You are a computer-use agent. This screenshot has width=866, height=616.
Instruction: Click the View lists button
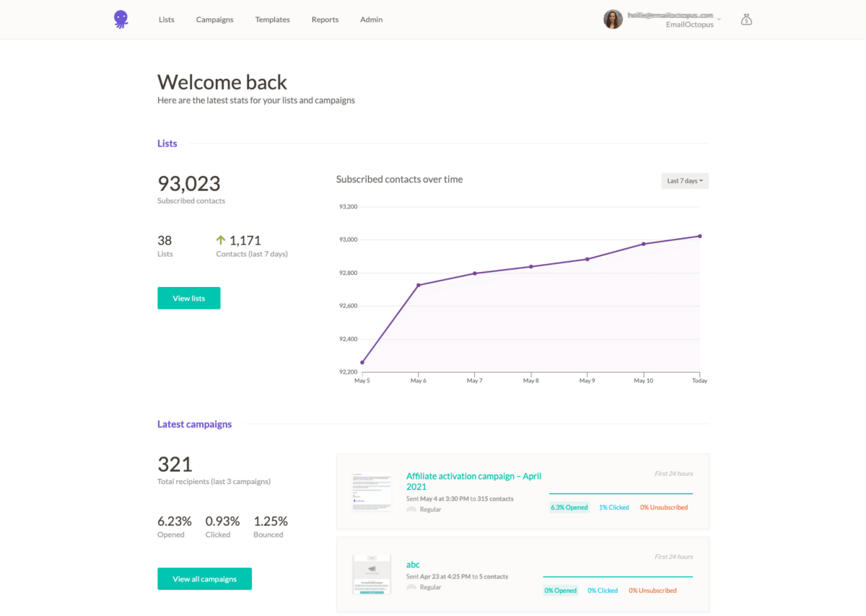coord(188,298)
